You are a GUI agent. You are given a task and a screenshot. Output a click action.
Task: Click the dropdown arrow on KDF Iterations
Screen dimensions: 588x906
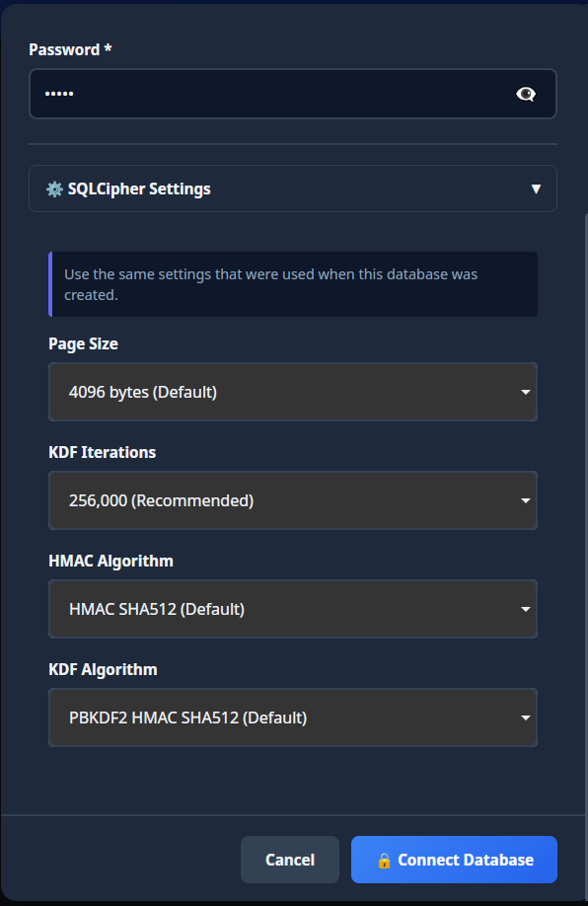[x=525, y=500]
